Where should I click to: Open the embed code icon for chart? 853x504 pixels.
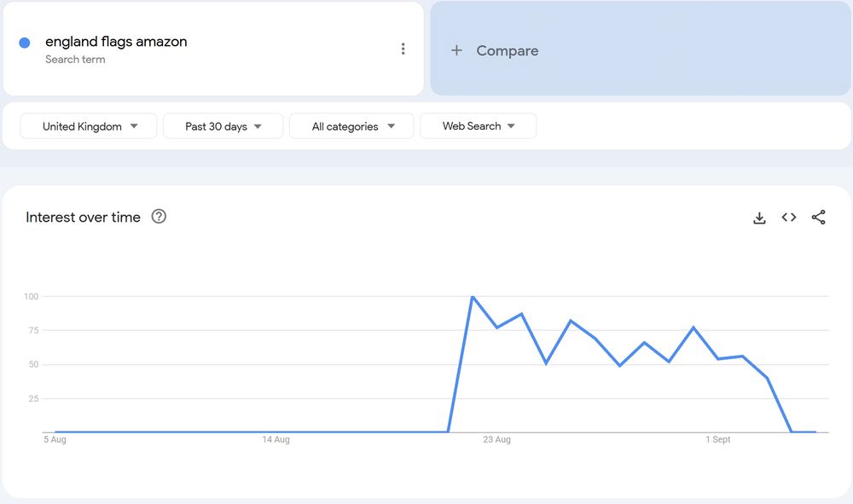[x=789, y=217]
